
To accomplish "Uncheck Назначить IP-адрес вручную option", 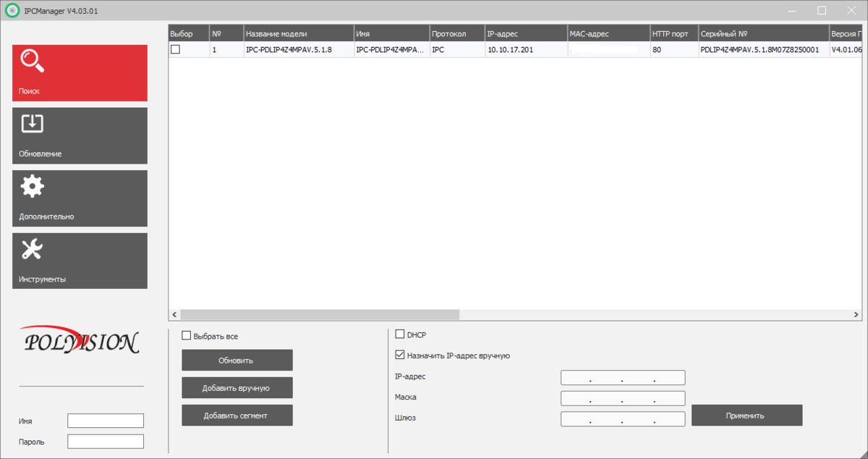I will [400, 355].
